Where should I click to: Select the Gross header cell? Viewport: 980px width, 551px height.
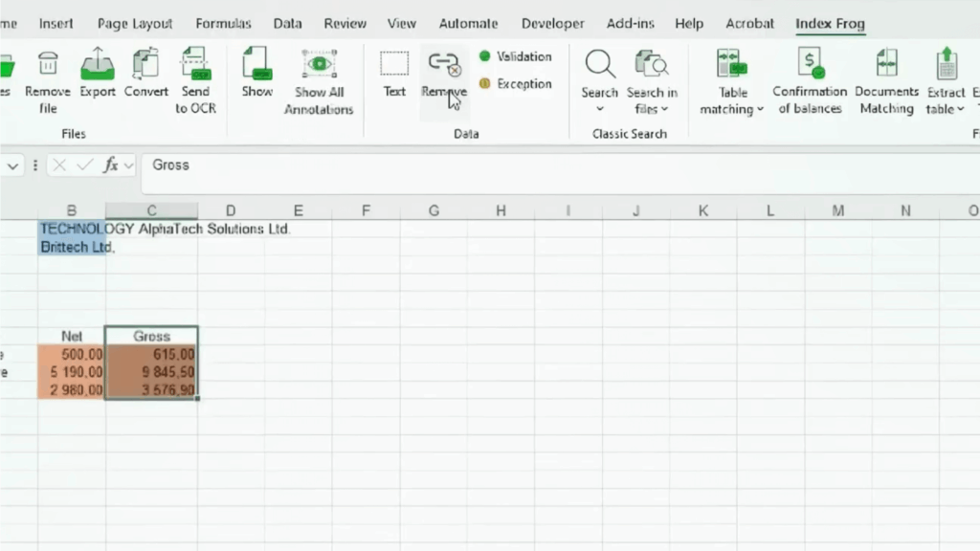[151, 336]
